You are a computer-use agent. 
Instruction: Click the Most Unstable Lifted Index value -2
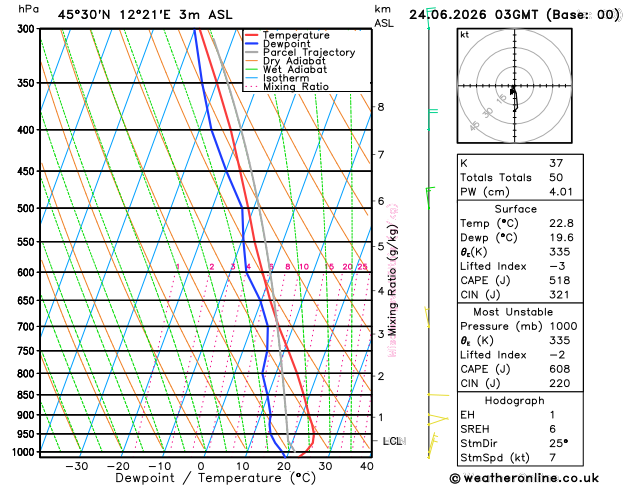coord(557,355)
